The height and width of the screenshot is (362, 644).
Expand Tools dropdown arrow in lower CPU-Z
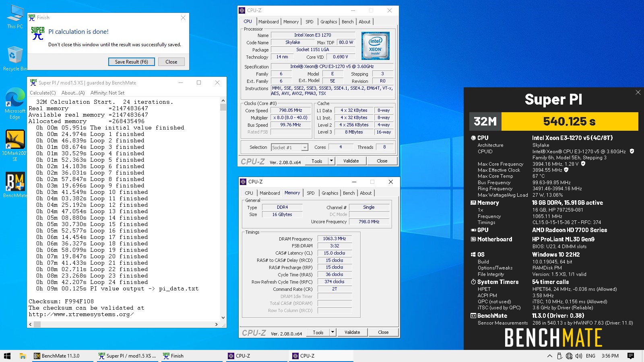click(x=333, y=332)
